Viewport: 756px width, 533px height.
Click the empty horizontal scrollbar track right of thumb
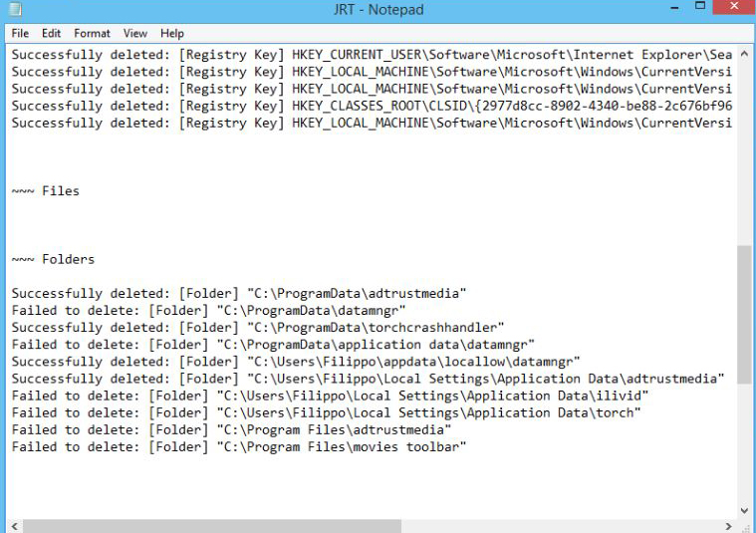(558, 525)
